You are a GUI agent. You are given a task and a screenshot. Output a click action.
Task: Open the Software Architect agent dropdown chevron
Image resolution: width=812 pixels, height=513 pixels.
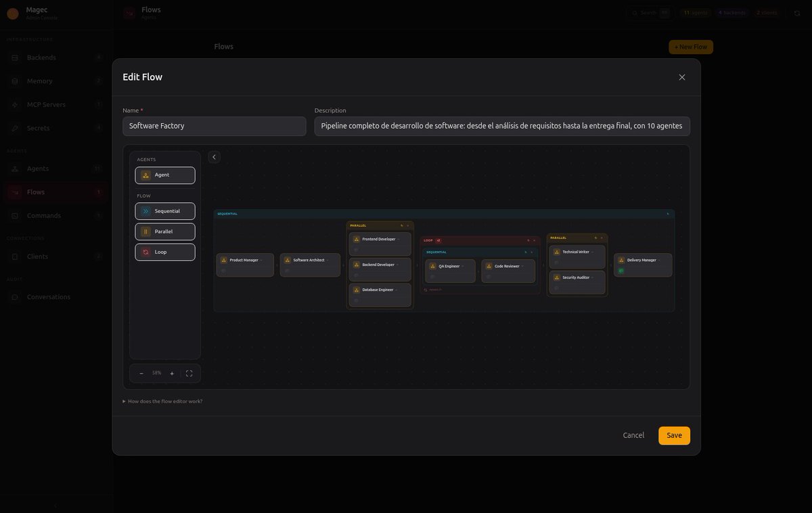328,260
